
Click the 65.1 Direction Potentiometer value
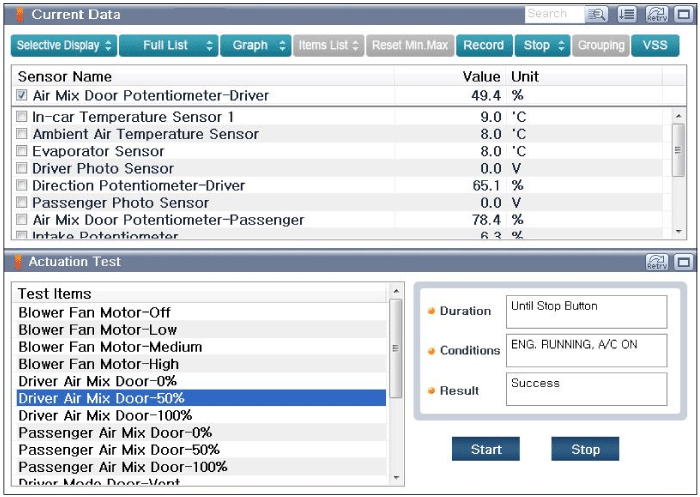(x=487, y=185)
